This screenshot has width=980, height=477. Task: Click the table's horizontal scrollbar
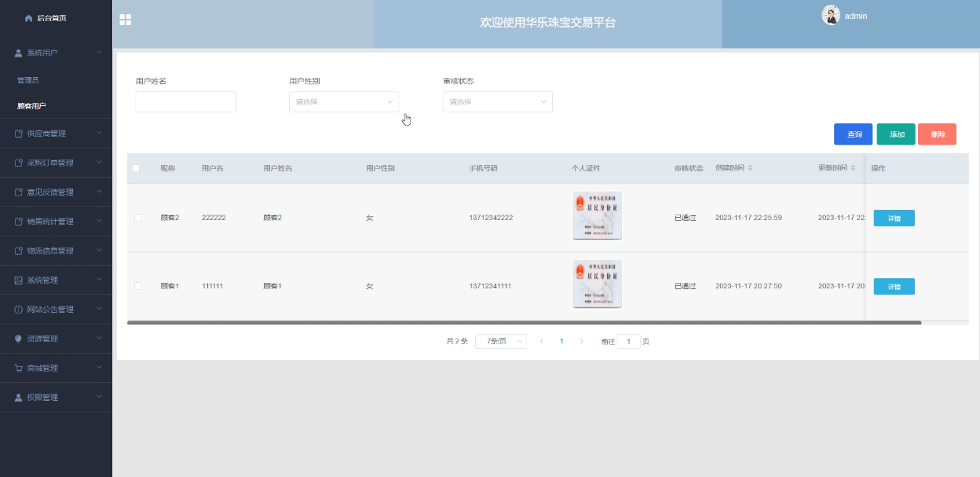tap(524, 322)
